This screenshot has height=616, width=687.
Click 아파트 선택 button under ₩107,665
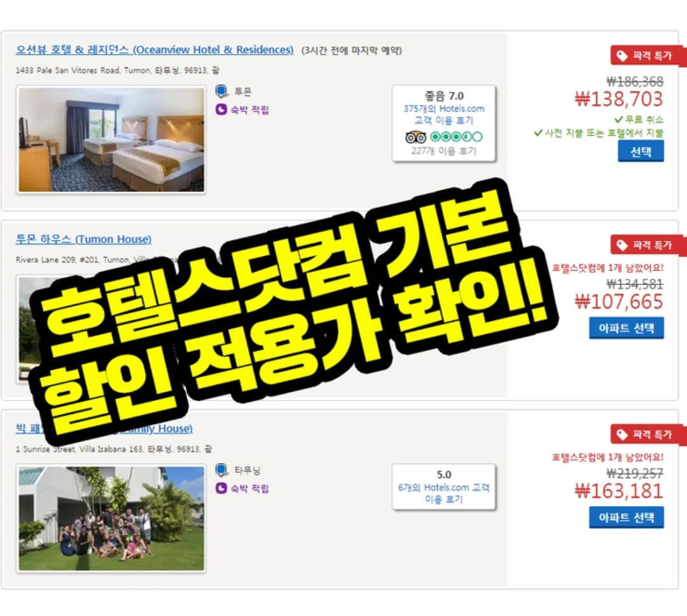[626, 328]
